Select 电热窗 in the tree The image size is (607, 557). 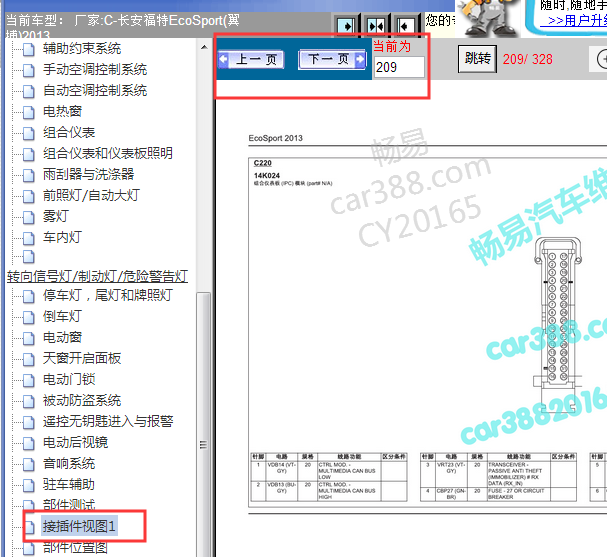(x=62, y=111)
